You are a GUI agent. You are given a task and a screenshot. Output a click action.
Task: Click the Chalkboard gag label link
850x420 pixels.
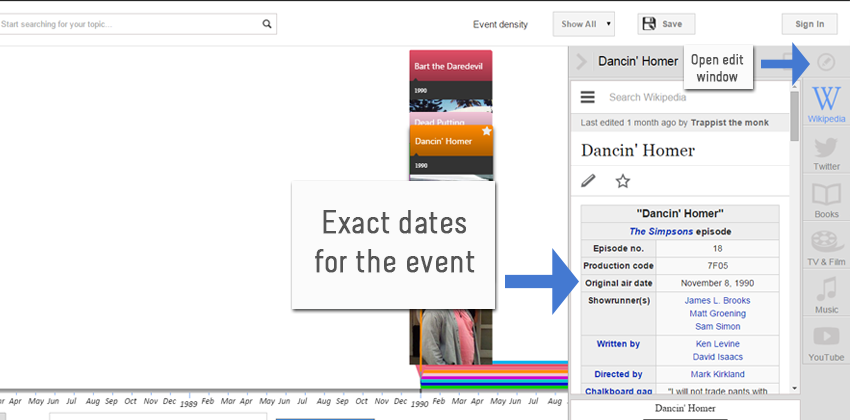coord(618,390)
